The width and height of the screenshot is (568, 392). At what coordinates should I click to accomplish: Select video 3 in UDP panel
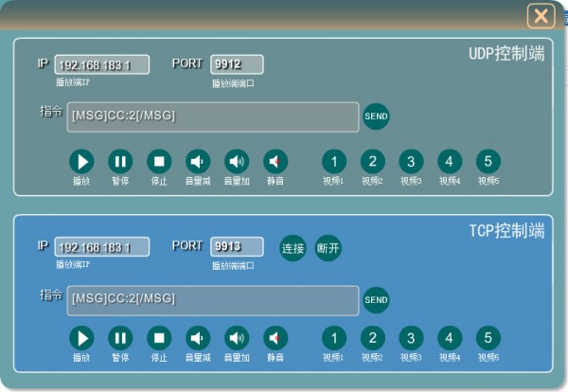[410, 161]
